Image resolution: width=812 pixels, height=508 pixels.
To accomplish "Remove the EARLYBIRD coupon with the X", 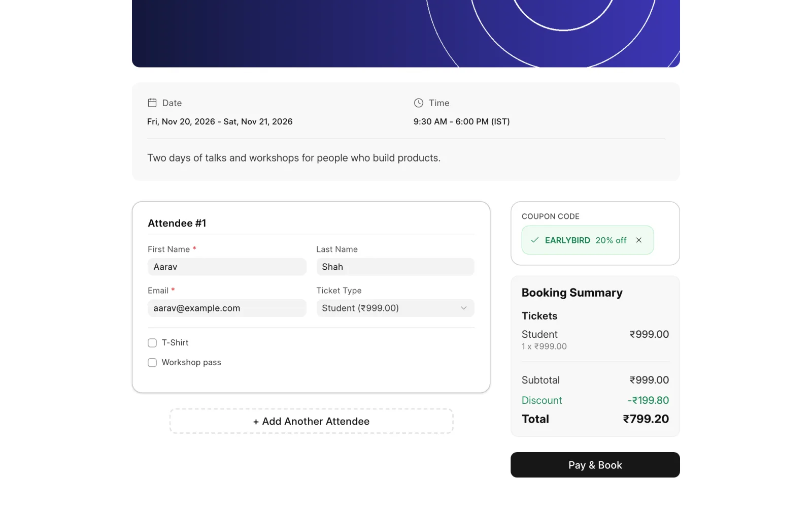I will pos(639,240).
